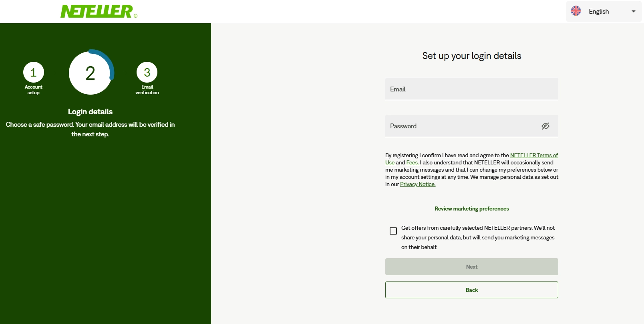Click the Next button
644x324 pixels.
pos(471,267)
